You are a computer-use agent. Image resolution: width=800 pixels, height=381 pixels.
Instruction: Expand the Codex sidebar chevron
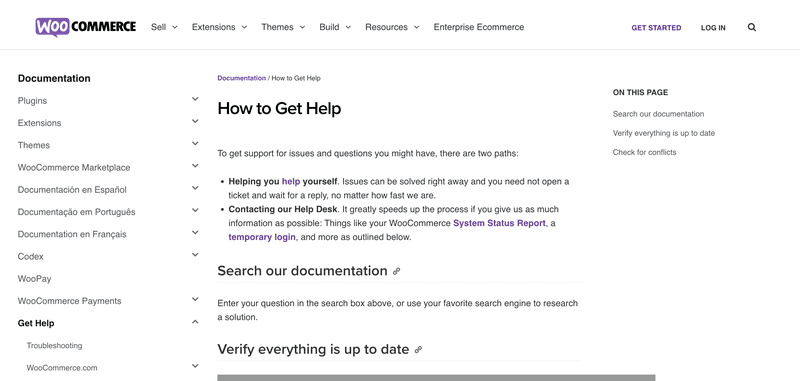[x=195, y=255]
